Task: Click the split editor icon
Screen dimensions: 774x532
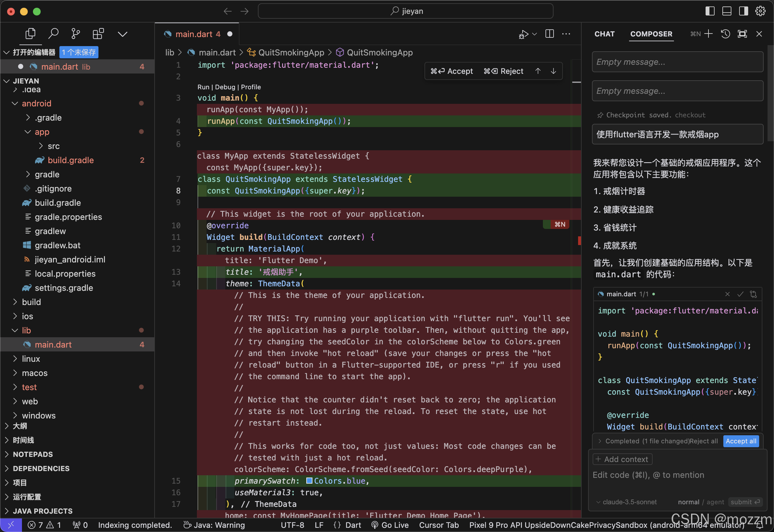Action: click(x=549, y=34)
